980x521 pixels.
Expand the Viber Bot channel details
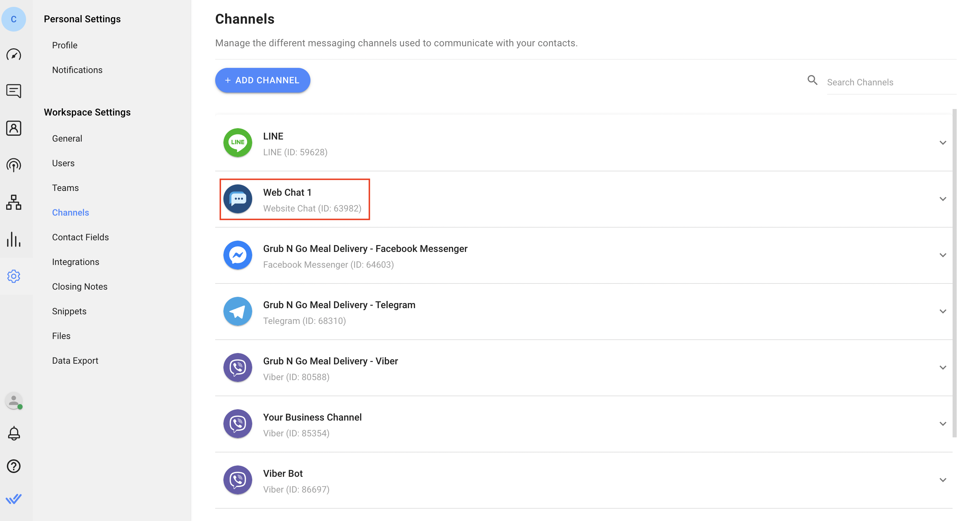(x=942, y=480)
